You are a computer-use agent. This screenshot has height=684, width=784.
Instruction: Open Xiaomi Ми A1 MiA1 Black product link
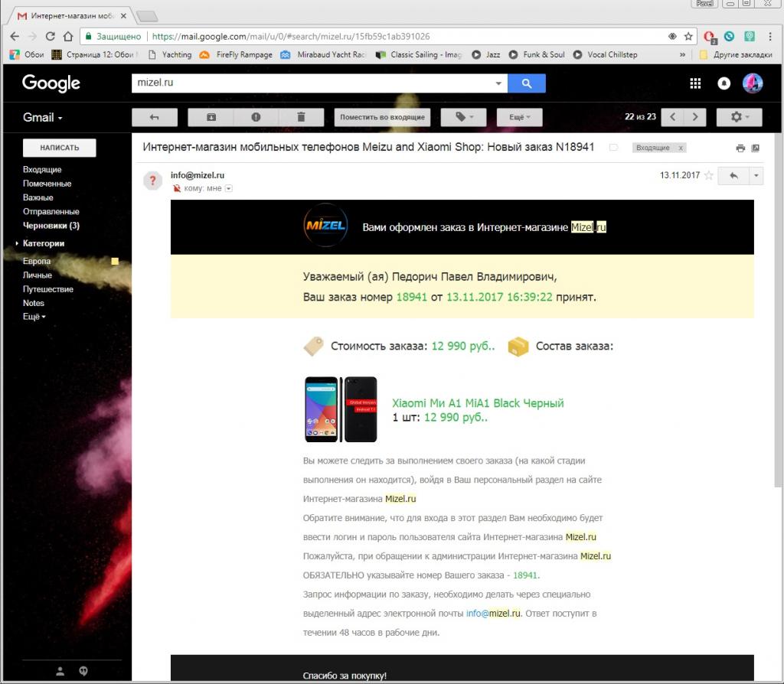478,402
